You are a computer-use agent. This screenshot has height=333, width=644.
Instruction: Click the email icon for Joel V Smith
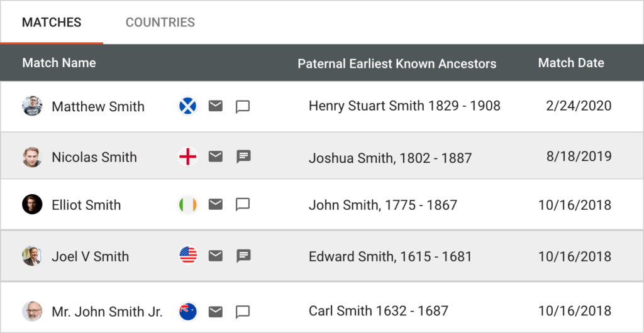point(216,256)
